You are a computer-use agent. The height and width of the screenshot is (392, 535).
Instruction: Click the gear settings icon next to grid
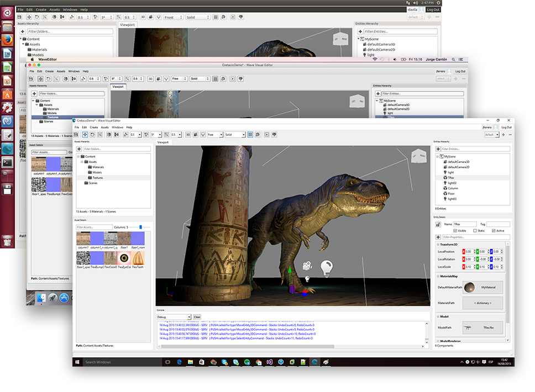pos(258,135)
